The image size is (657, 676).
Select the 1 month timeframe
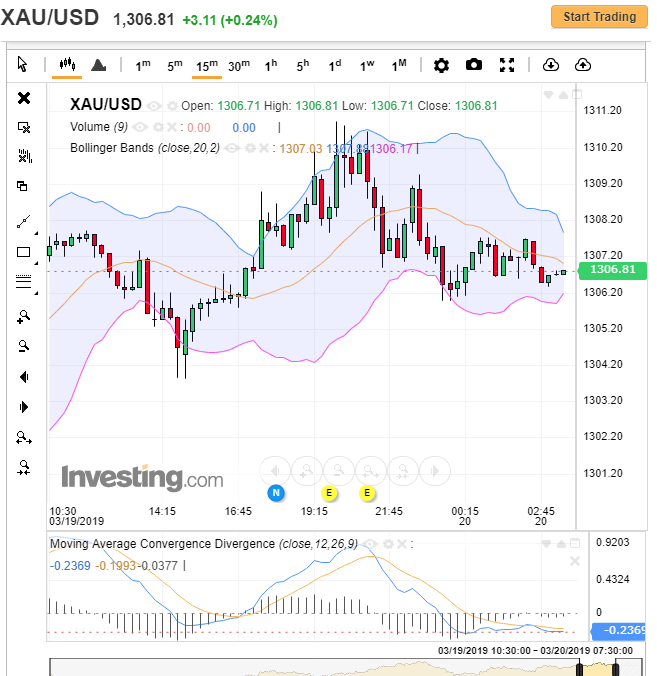[x=399, y=66]
